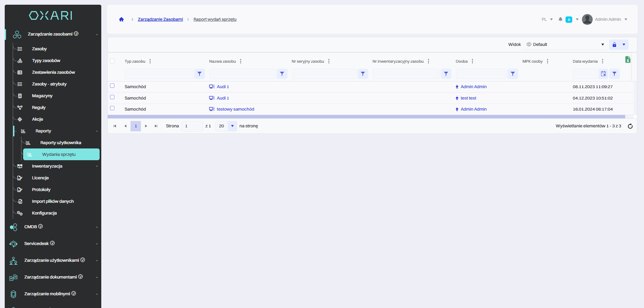The height and width of the screenshot is (308, 644).
Task: Export the report using the Excel icon
Action: pos(628,60)
